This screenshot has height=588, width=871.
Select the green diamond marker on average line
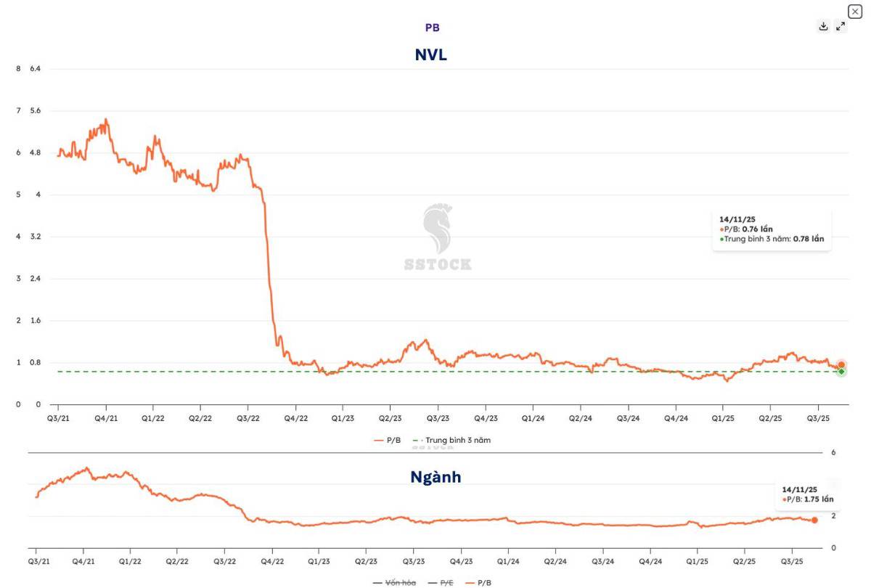click(x=840, y=372)
